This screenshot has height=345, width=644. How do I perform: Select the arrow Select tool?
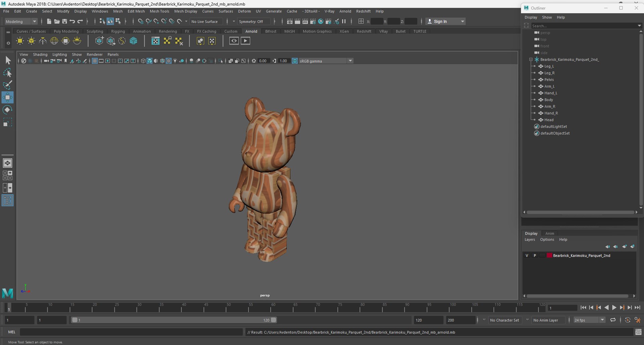pyautogui.click(x=7, y=60)
